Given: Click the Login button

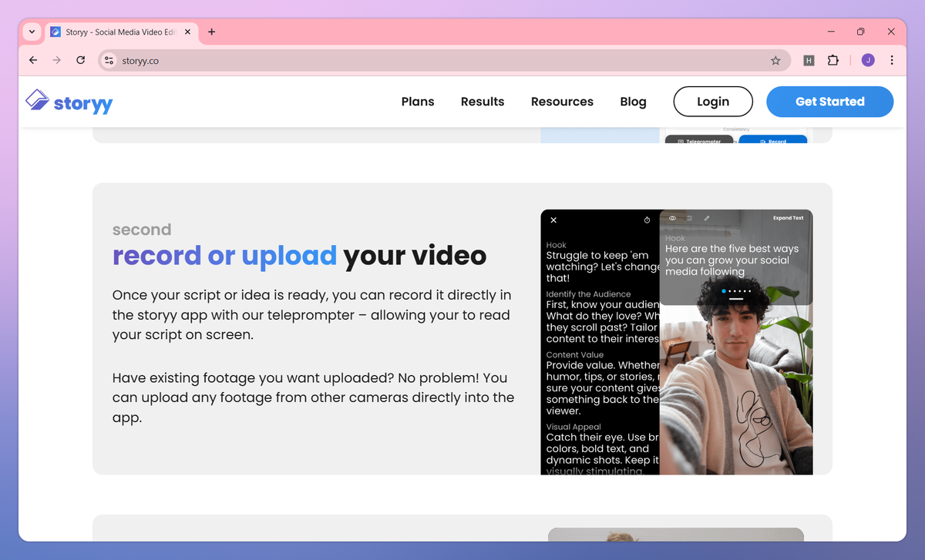Looking at the screenshot, I should [713, 102].
